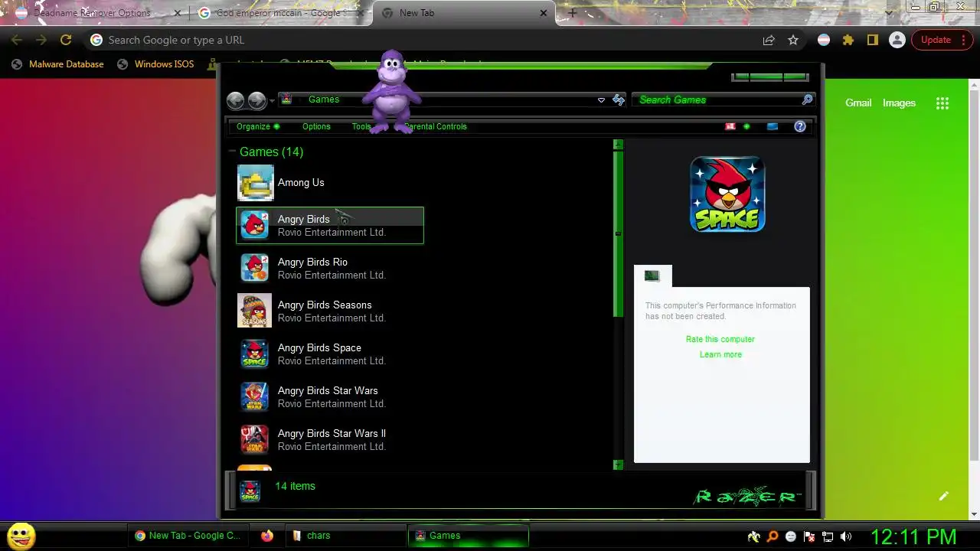This screenshot has height=551, width=980.
Task: Share this page in Chrome
Action: coord(769,40)
